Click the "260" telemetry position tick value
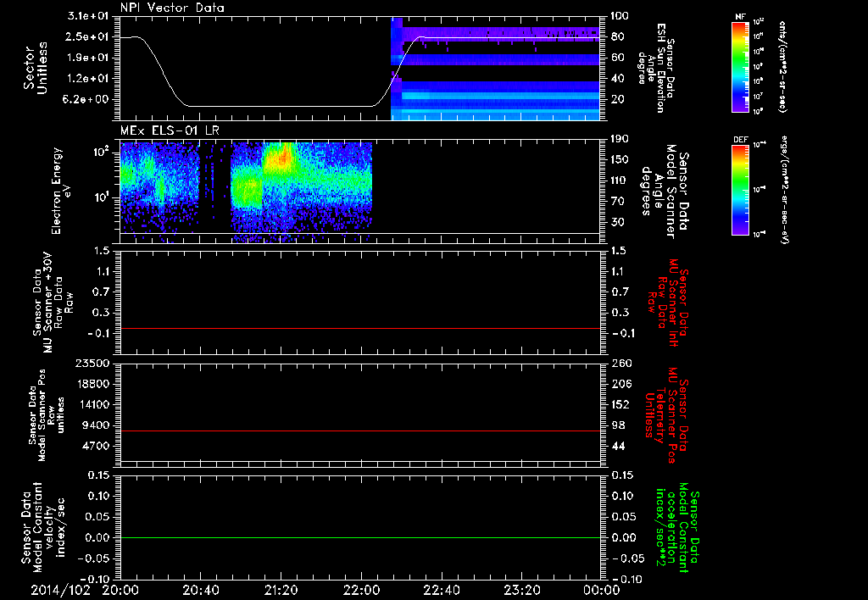 (620, 363)
